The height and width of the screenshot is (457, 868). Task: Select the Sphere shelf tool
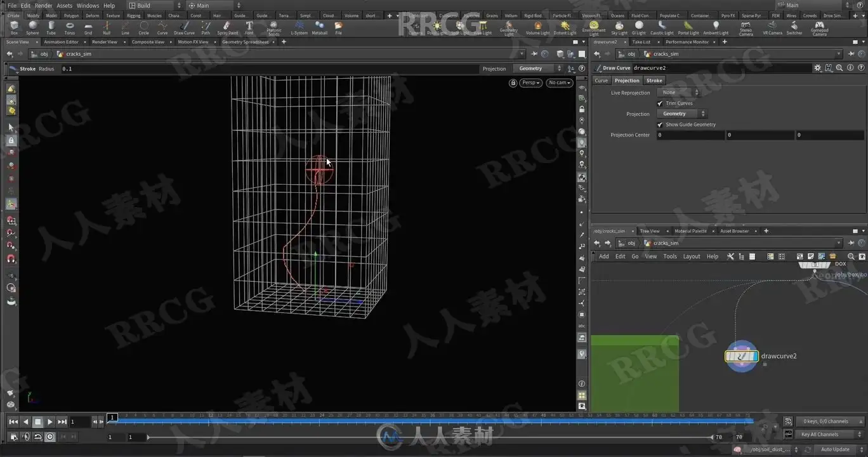click(x=32, y=27)
